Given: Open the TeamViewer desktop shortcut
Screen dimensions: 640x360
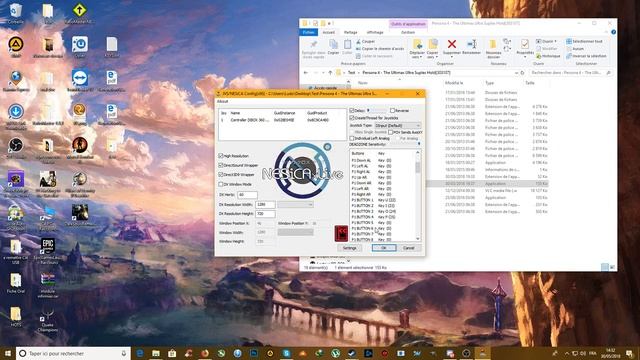Looking at the screenshot, I should [80, 80].
